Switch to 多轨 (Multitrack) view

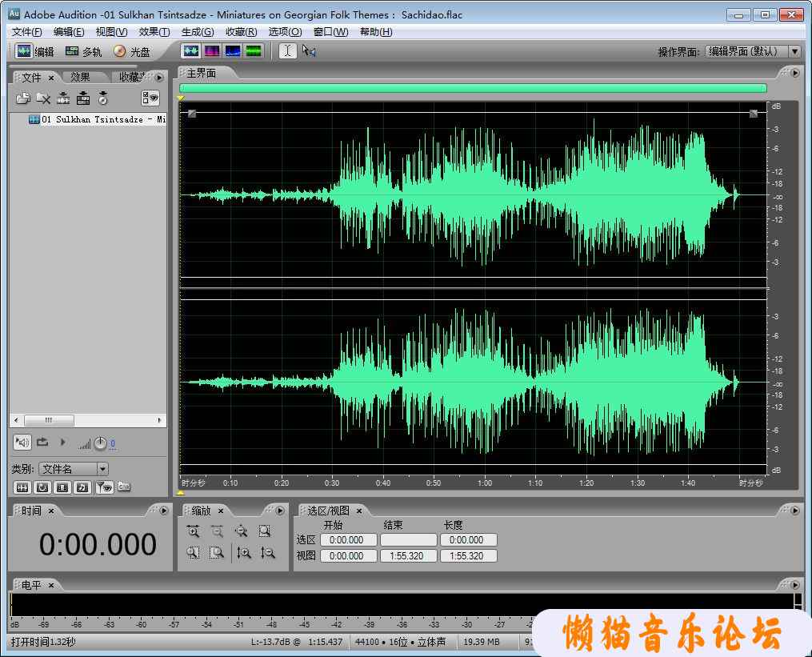(83, 51)
